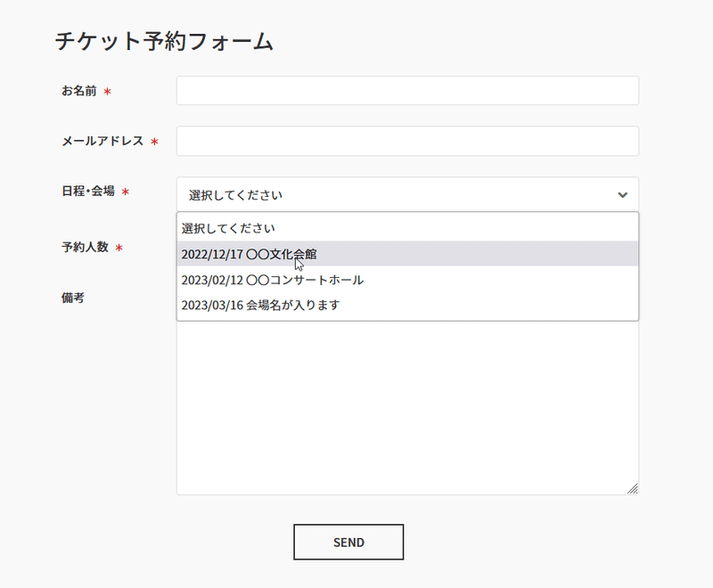Click the 予約人数 field label
Screen dimensions: 713x588
[x=85, y=247]
